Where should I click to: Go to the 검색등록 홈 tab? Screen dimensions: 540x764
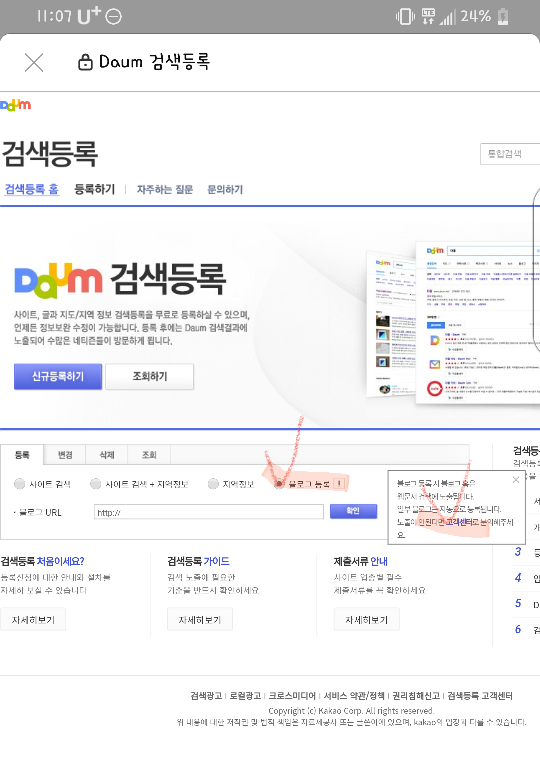[x=32, y=189]
